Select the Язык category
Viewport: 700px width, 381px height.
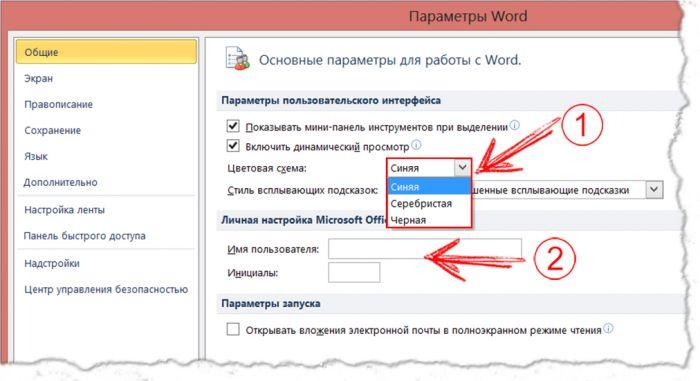pos(36,156)
